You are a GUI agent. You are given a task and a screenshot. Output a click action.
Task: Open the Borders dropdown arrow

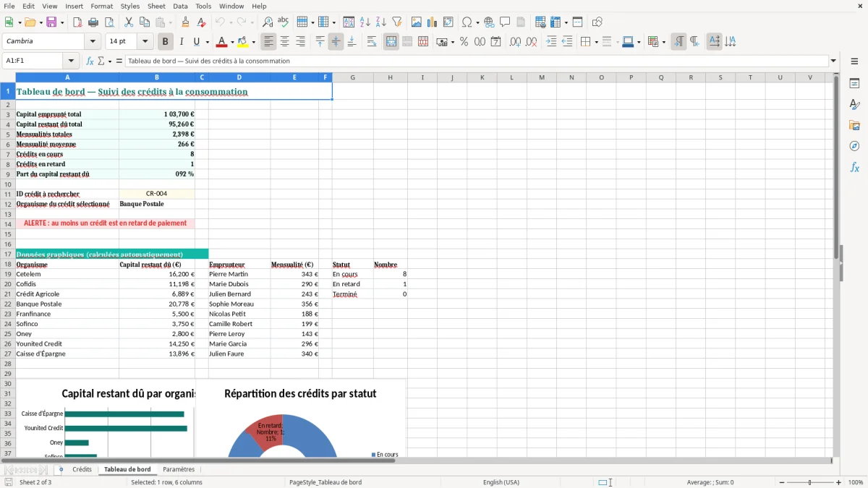tap(595, 42)
